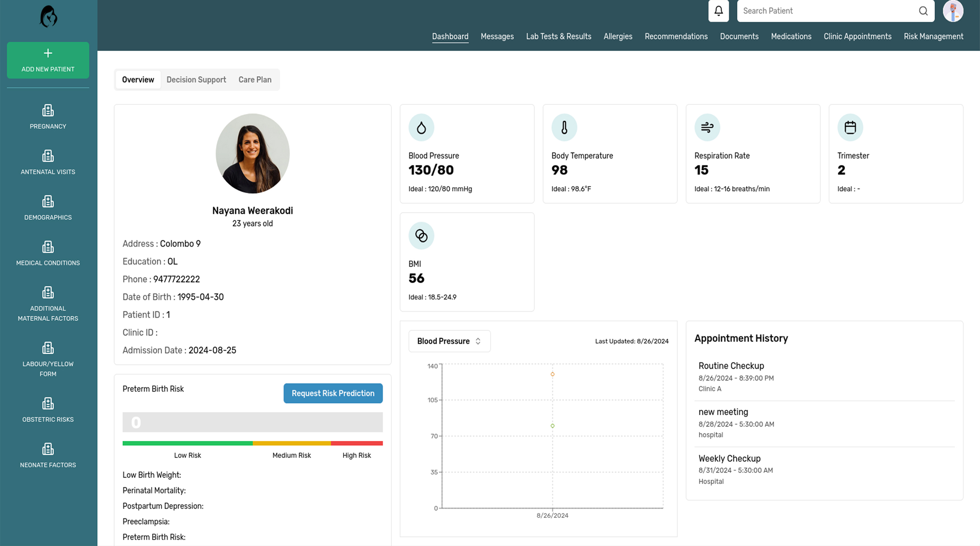Viewport: 980px width, 546px height.
Task: Open Messages menu
Action: 497,36
